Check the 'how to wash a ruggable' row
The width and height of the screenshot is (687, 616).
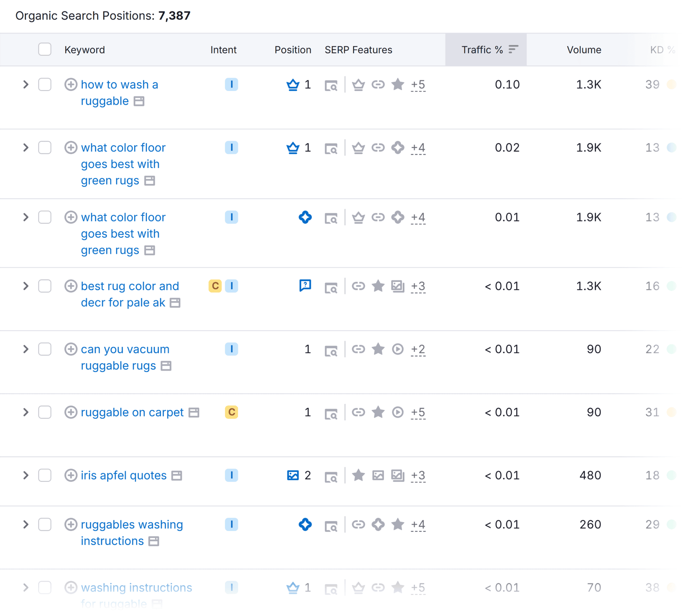[45, 84]
